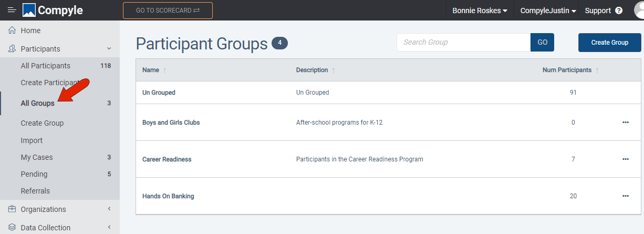Open the user avatar profile icon
The height and width of the screenshot is (234, 644).
pos(637,10)
